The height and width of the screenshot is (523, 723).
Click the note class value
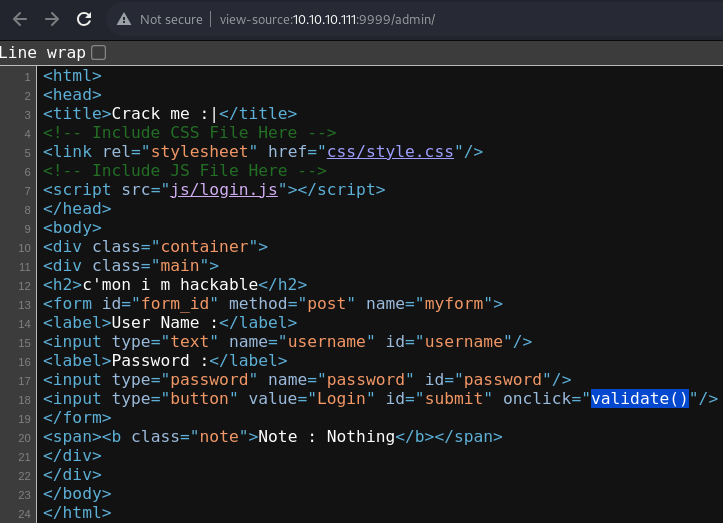[219, 436]
